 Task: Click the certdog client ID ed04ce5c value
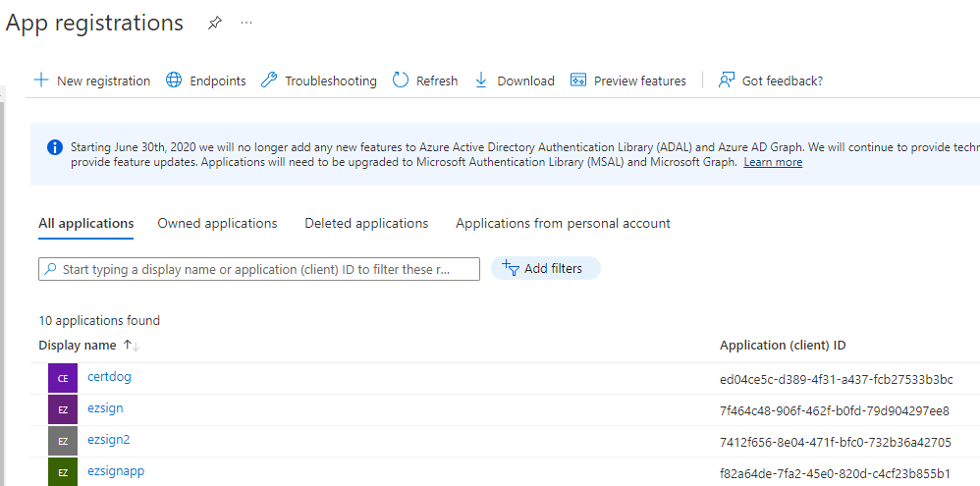837,379
